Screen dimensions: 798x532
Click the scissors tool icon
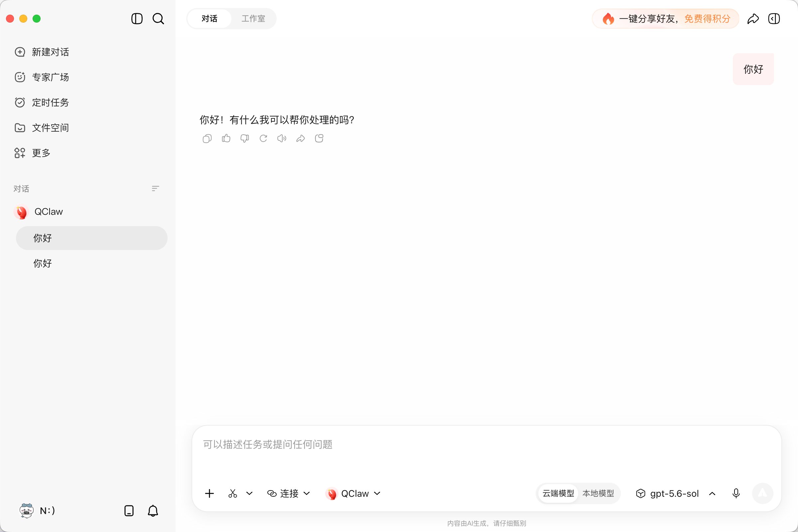coord(233,493)
